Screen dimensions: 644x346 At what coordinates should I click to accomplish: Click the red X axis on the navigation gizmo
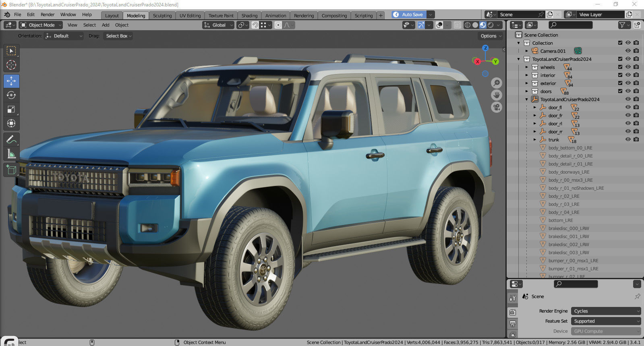[x=477, y=62]
